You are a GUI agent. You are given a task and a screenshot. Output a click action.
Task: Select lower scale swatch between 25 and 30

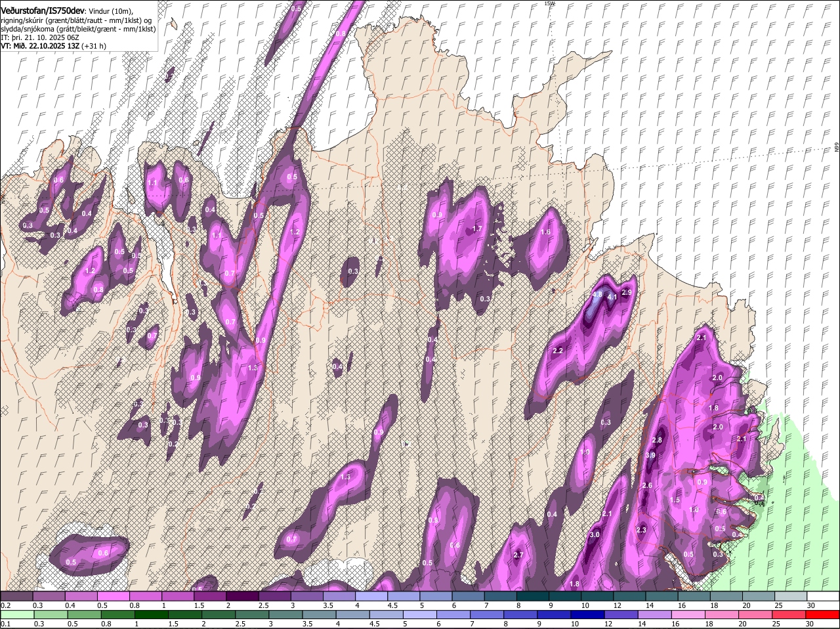pos(789,615)
